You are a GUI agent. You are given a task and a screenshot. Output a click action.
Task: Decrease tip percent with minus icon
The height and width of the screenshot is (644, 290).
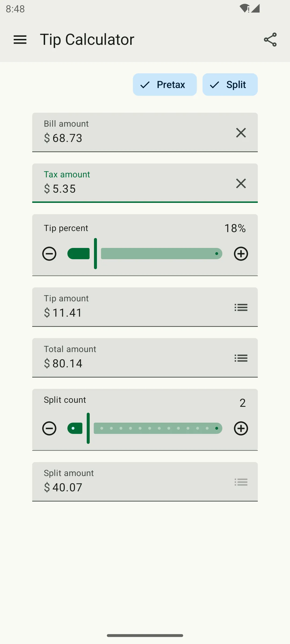pyautogui.click(x=49, y=254)
